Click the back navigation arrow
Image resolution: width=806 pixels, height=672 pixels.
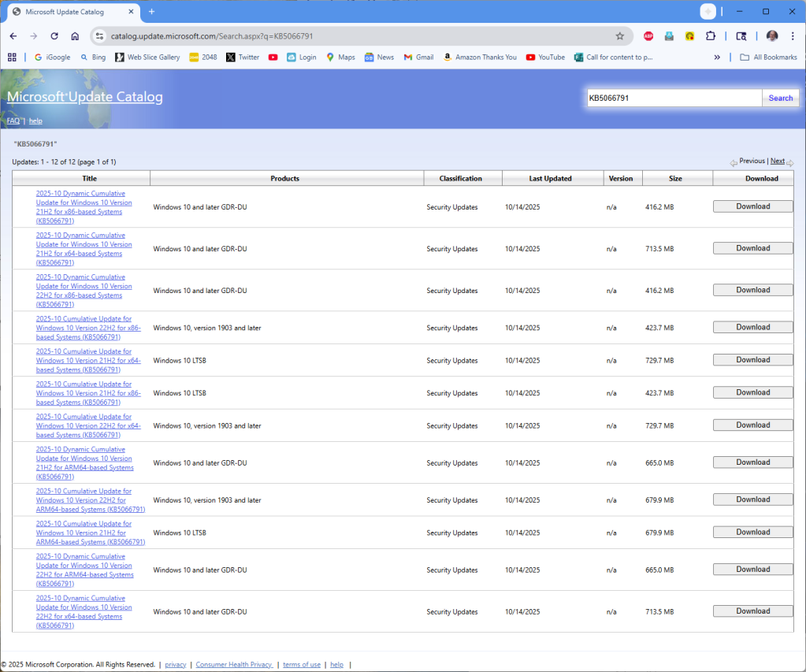pyautogui.click(x=13, y=35)
